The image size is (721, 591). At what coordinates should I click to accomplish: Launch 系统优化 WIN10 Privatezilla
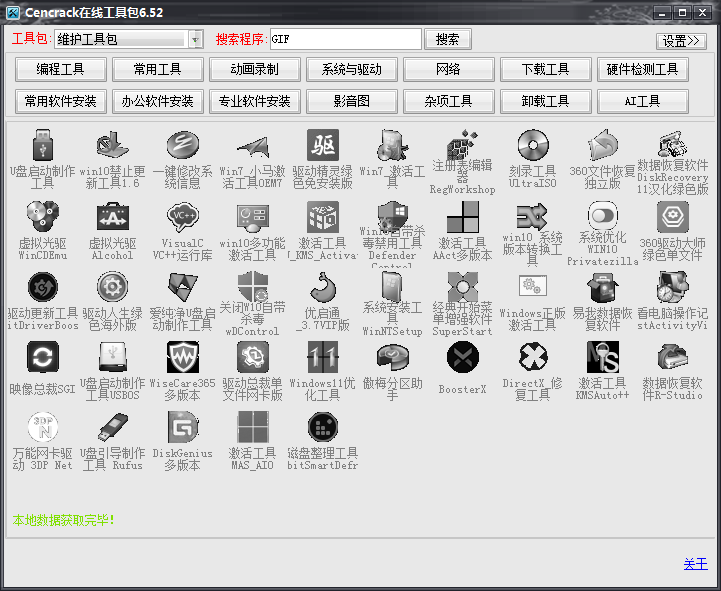click(602, 215)
